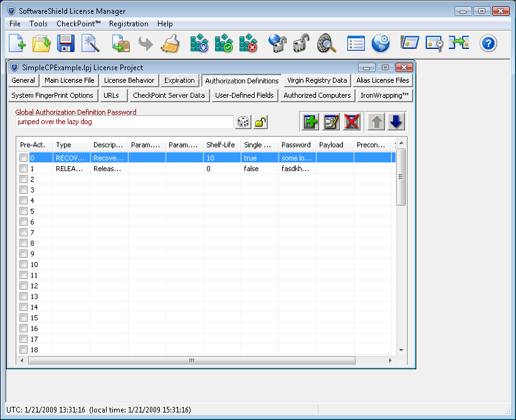Viewport: 516px width, 420px height.
Task: Open the Help menu
Action: (x=165, y=24)
